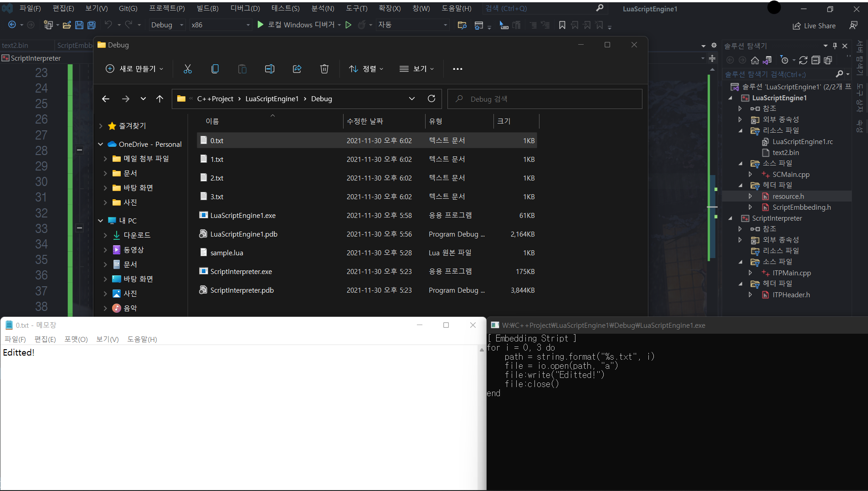Expand Favorites (즐겨찾기) in navigation pane
Screen dimensions: 868x491
(101, 126)
